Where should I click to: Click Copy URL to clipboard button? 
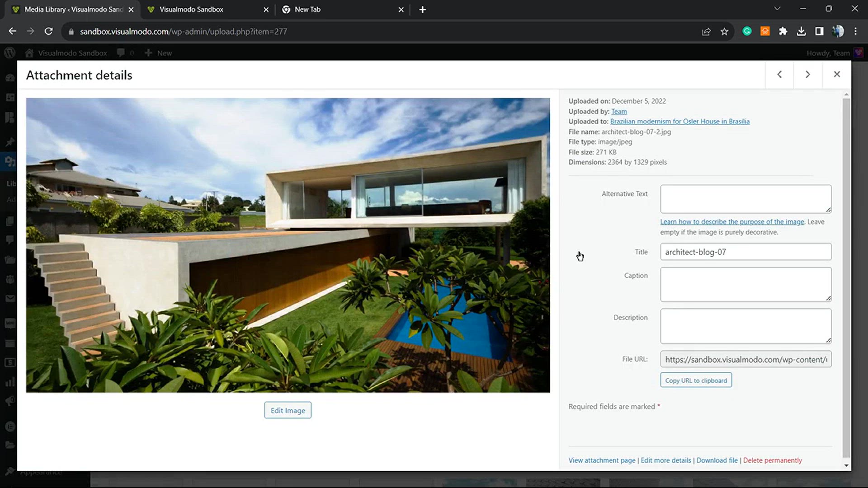(696, 380)
